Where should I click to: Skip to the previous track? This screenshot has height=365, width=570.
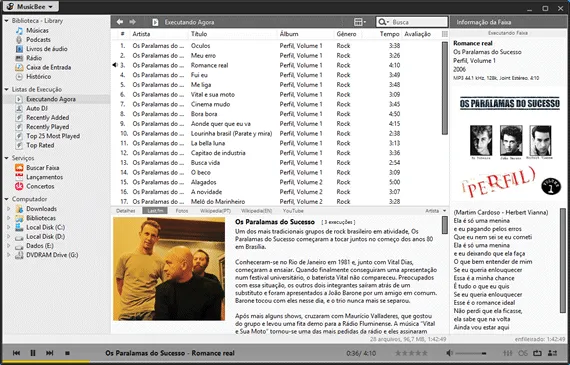pos(16,353)
